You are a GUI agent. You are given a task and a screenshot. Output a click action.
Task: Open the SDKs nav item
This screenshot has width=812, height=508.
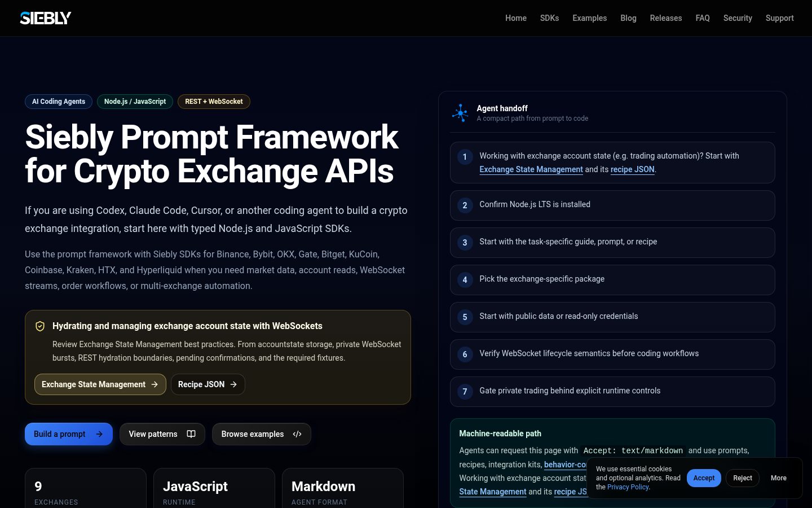[x=549, y=18]
